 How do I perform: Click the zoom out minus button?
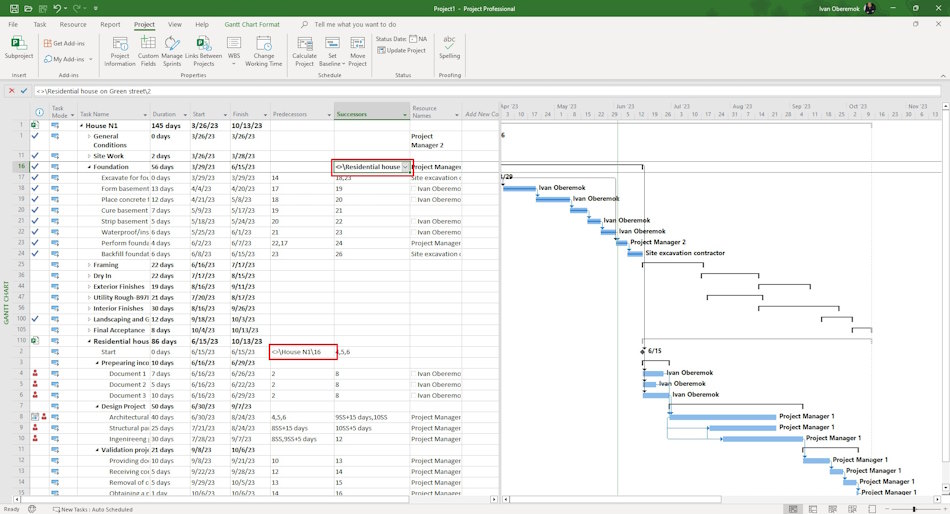point(888,509)
